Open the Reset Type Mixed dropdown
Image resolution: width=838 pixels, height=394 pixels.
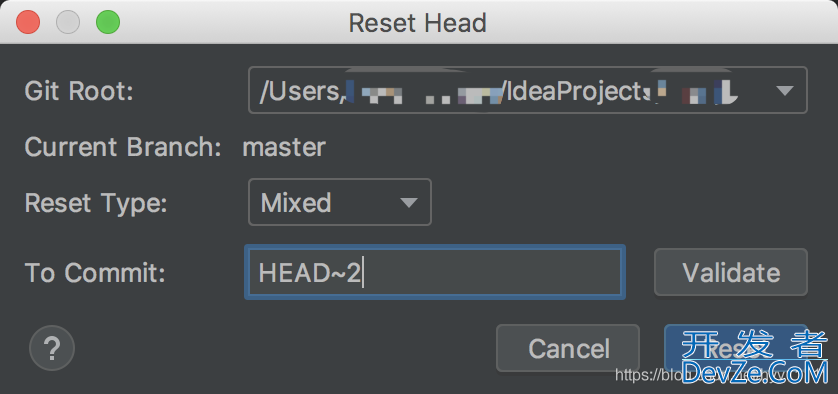click(340, 202)
